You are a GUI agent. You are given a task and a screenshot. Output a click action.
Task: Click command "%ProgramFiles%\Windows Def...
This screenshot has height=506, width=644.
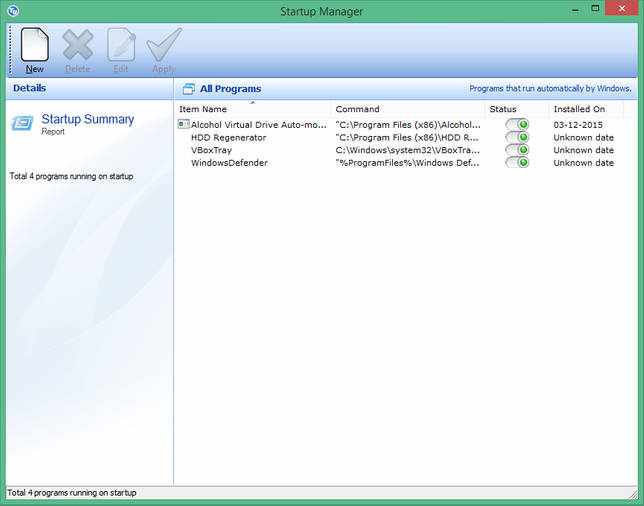click(407, 163)
